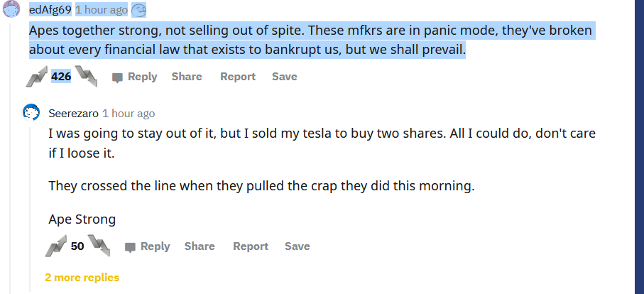Expand the "2 more replies" link
The width and height of the screenshot is (644, 294).
[x=82, y=278]
